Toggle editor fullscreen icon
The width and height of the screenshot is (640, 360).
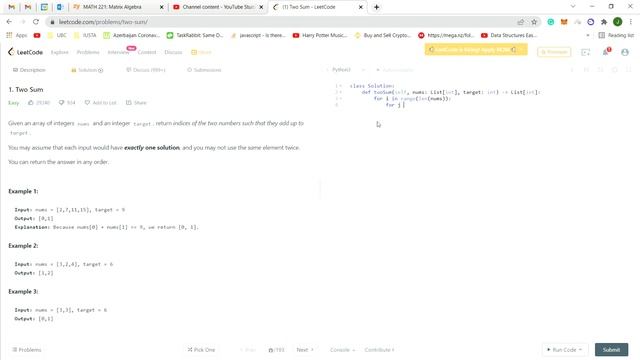[629, 70]
